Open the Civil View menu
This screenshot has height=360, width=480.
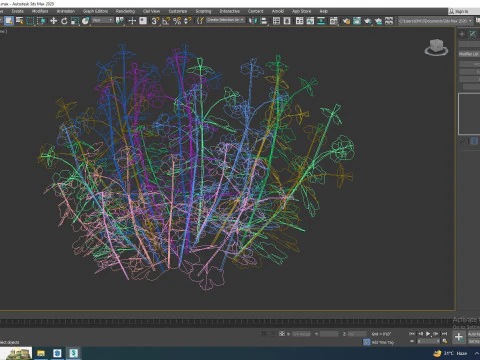[x=151, y=11]
